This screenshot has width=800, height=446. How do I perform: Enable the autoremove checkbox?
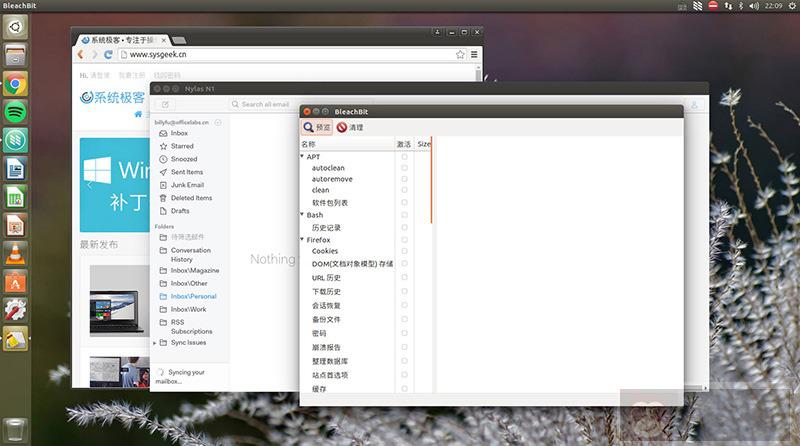pos(404,179)
